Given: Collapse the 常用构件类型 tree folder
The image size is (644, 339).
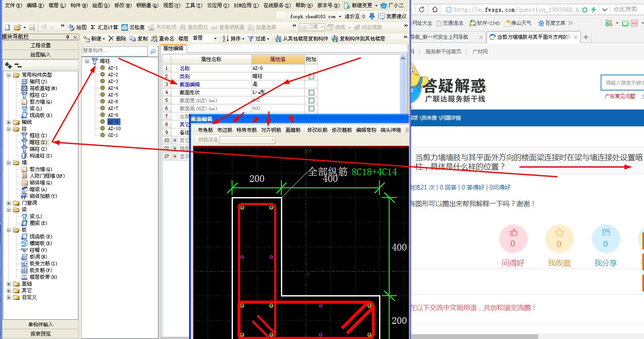Looking at the screenshot, I should pos(9,75).
